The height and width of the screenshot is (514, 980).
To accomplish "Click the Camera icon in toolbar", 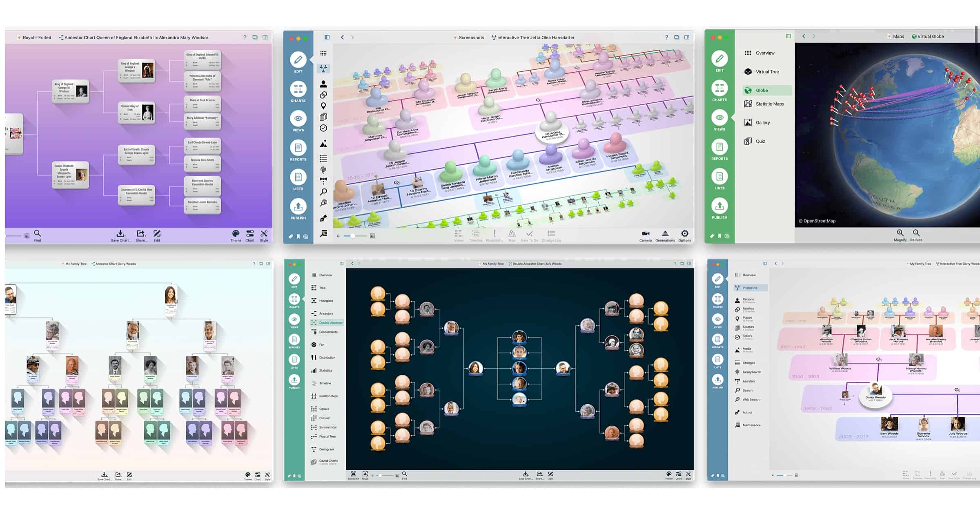I will (x=645, y=234).
